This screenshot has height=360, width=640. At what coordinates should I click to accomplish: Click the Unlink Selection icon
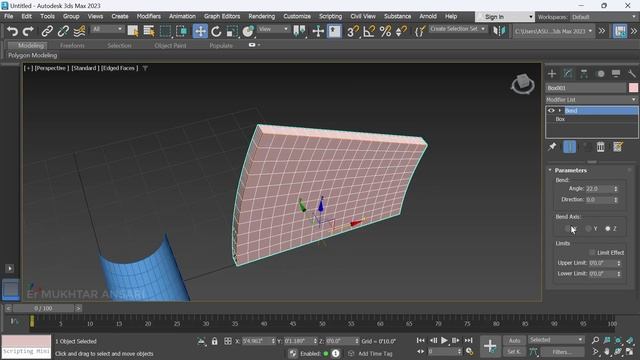tap(63, 31)
